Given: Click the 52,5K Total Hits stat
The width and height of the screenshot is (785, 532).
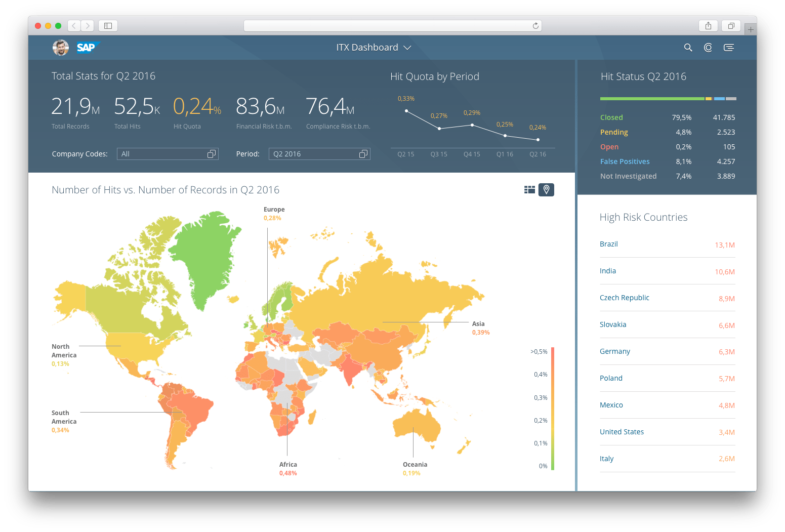Looking at the screenshot, I should pos(137,112).
